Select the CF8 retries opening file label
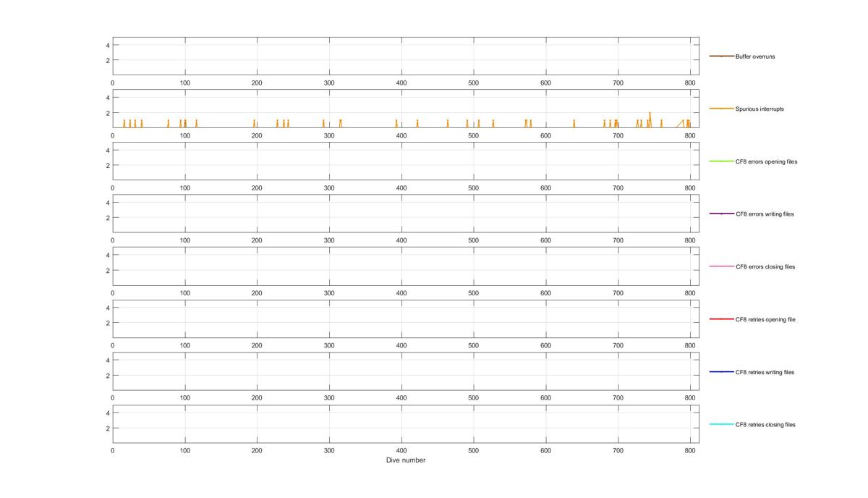This screenshot has width=868, height=498. click(x=765, y=320)
